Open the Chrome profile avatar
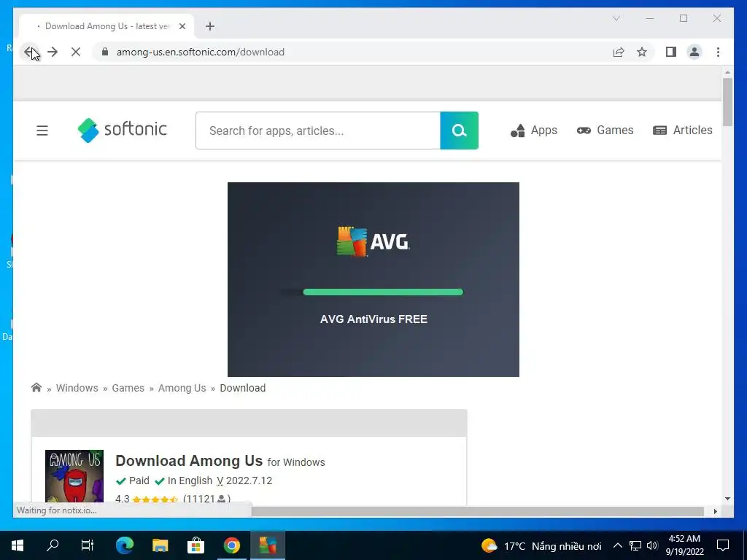Screen dimensions: 747x560 [694, 52]
